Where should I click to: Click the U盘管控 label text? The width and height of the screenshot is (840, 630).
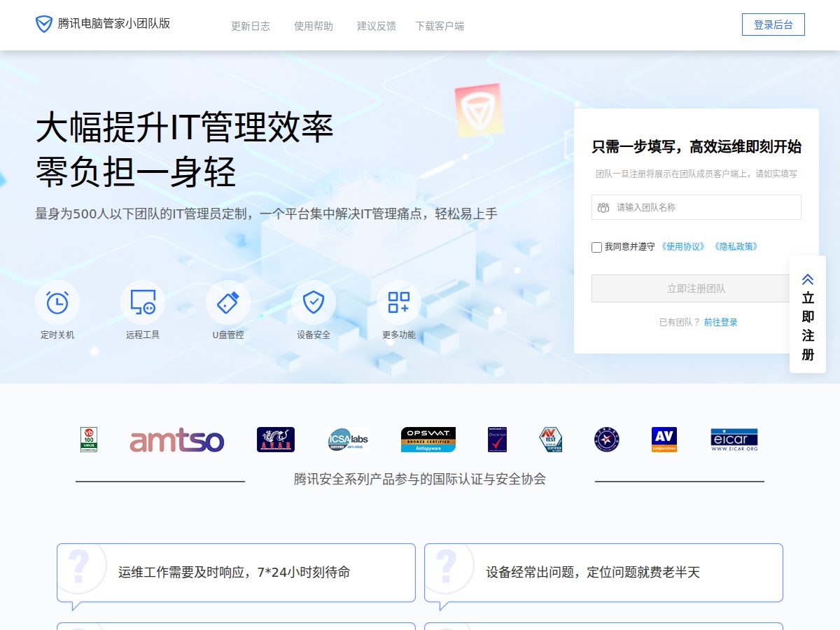tap(228, 335)
